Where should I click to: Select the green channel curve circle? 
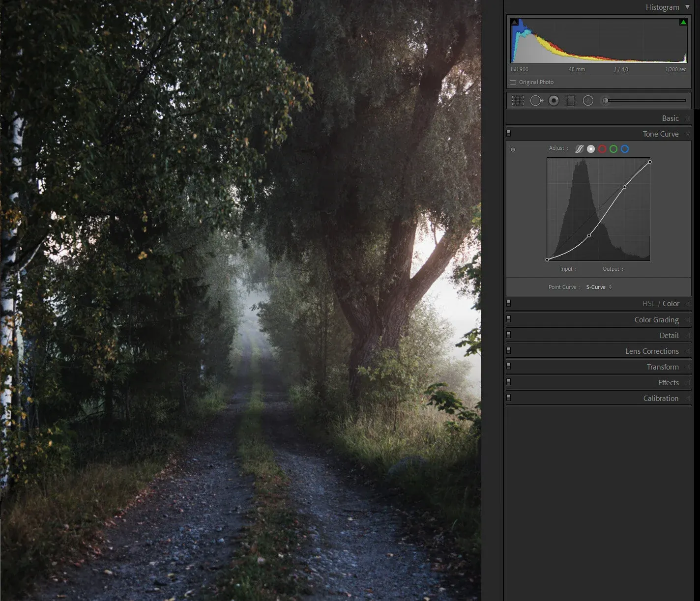pyautogui.click(x=613, y=149)
